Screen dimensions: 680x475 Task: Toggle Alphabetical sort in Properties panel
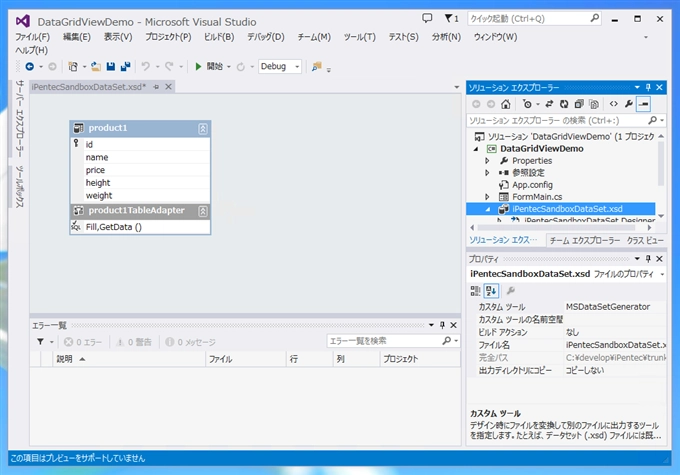pos(491,291)
